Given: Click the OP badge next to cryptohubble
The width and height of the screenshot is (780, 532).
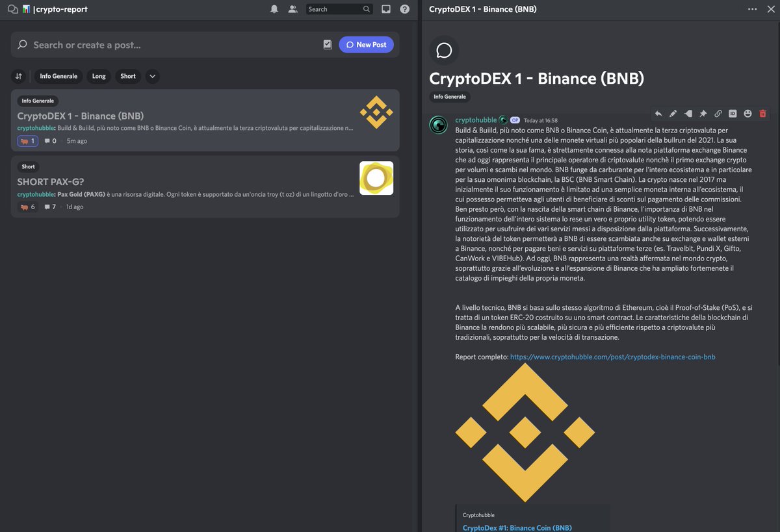Looking at the screenshot, I should pyautogui.click(x=515, y=120).
